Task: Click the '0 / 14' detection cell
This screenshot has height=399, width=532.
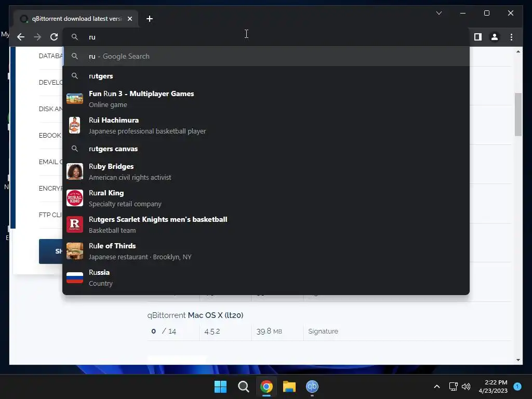Action: coord(164,331)
